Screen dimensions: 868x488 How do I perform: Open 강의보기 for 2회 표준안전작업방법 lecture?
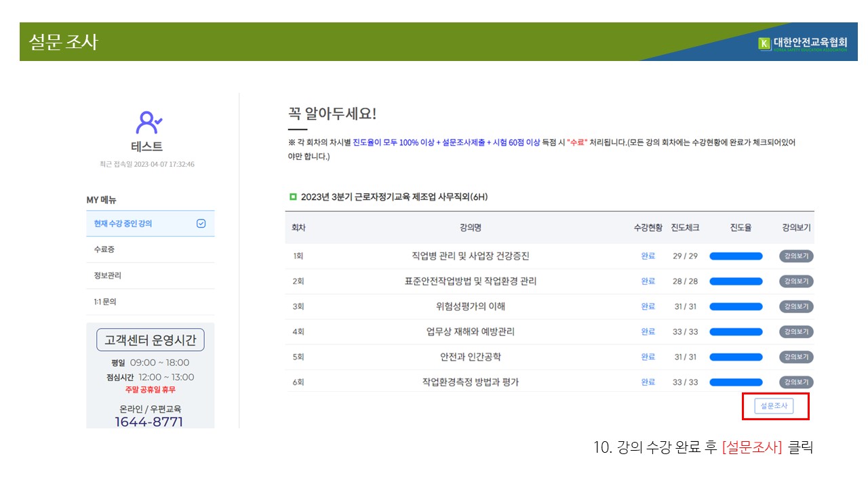point(796,281)
